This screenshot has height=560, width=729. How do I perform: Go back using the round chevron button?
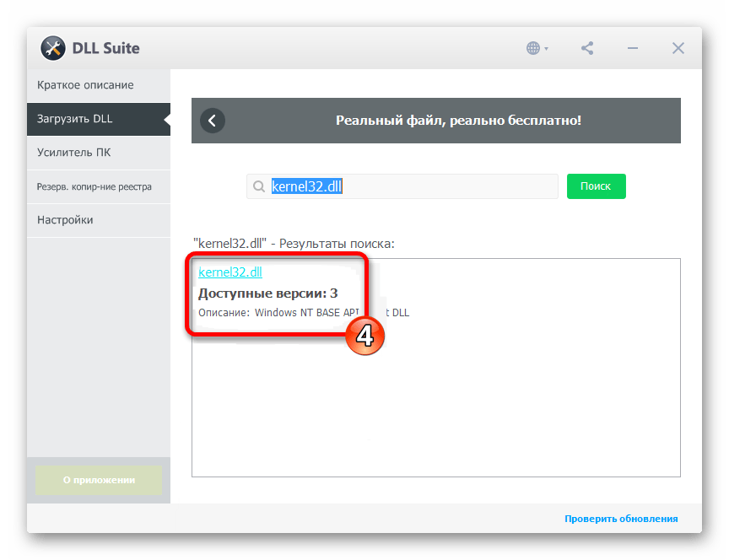(x=213, y=121)
